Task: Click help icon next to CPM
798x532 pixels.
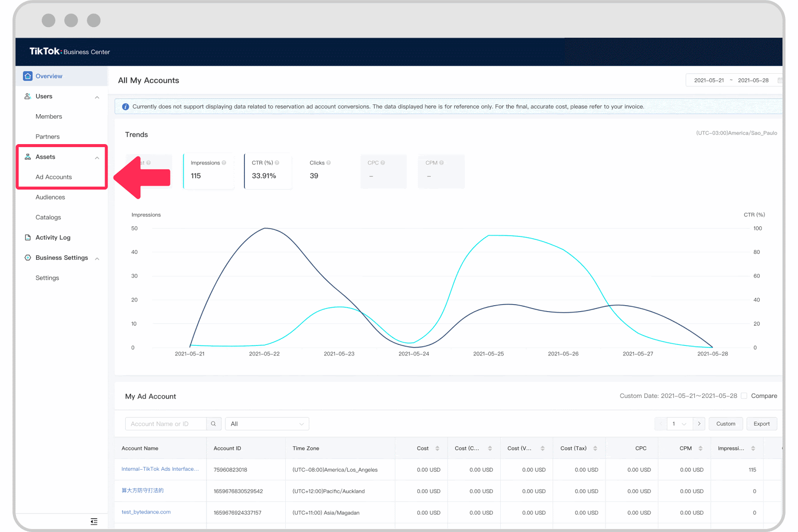Action: click(441, 163)
